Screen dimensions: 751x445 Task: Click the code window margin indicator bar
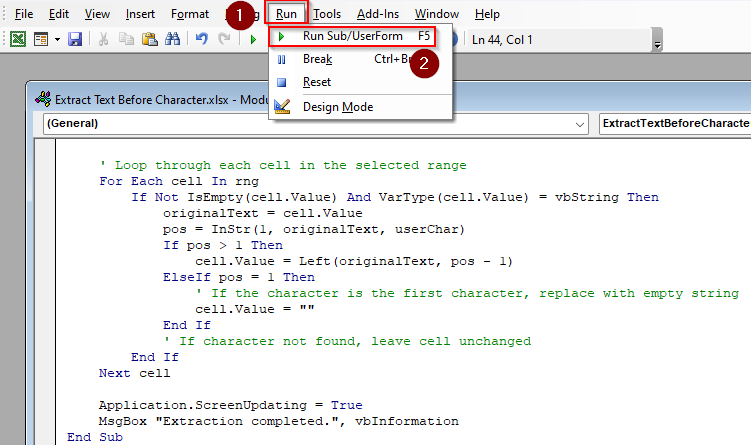[46, 292]
